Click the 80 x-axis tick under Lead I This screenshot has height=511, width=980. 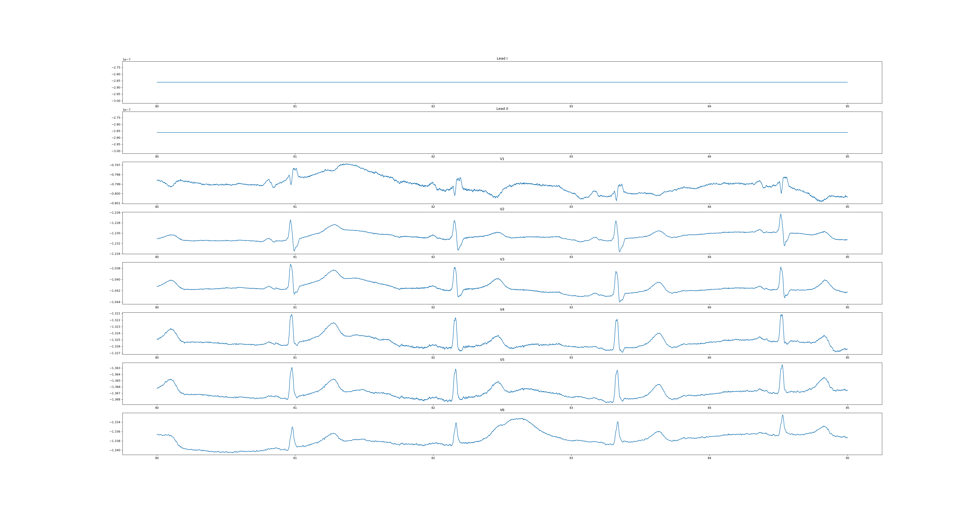[x=157, y=106]
